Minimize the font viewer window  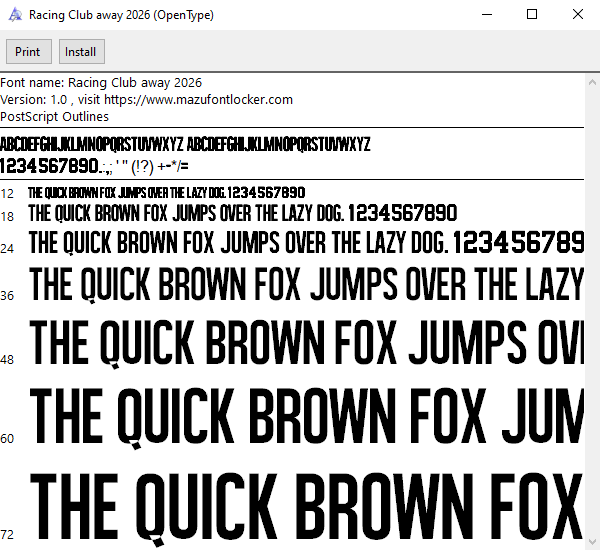pyautogui.click(x=487, y=15)
